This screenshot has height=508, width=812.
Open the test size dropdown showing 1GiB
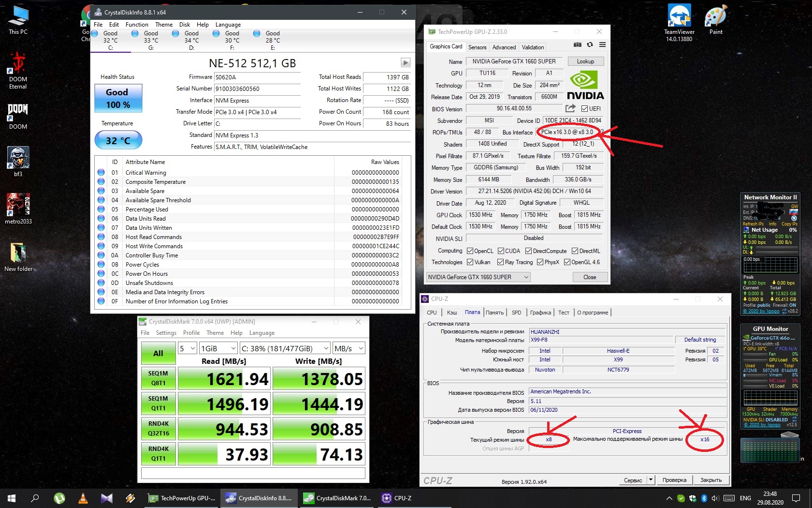(218, 348)
